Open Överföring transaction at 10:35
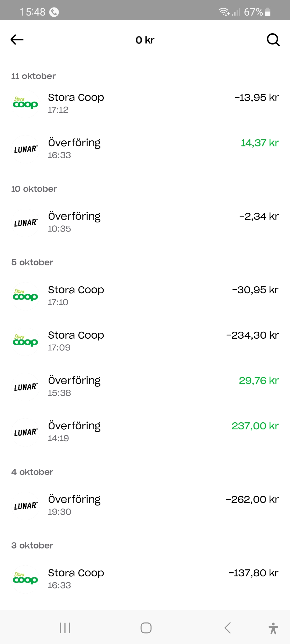 pos(145,222)
